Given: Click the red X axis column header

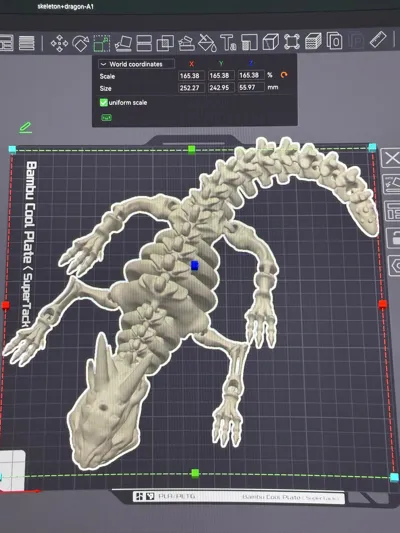Looking at the screenshot, I should [191, 64].
